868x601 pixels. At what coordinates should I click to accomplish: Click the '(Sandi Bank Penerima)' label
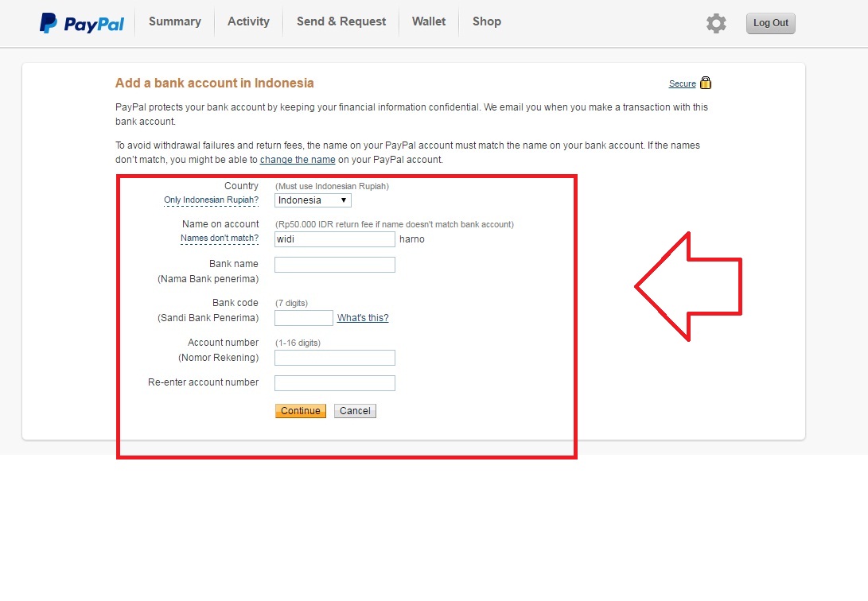click(208, 318)
